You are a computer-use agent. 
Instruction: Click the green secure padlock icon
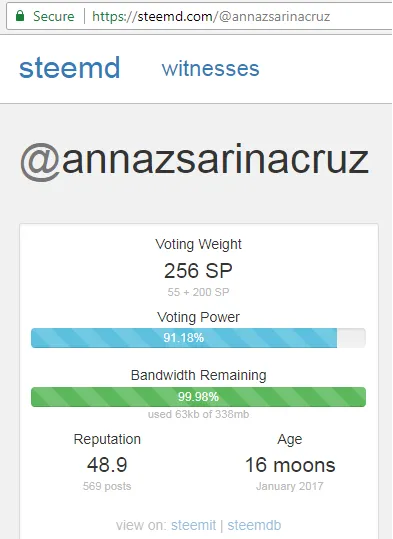[x=20, y=16]
